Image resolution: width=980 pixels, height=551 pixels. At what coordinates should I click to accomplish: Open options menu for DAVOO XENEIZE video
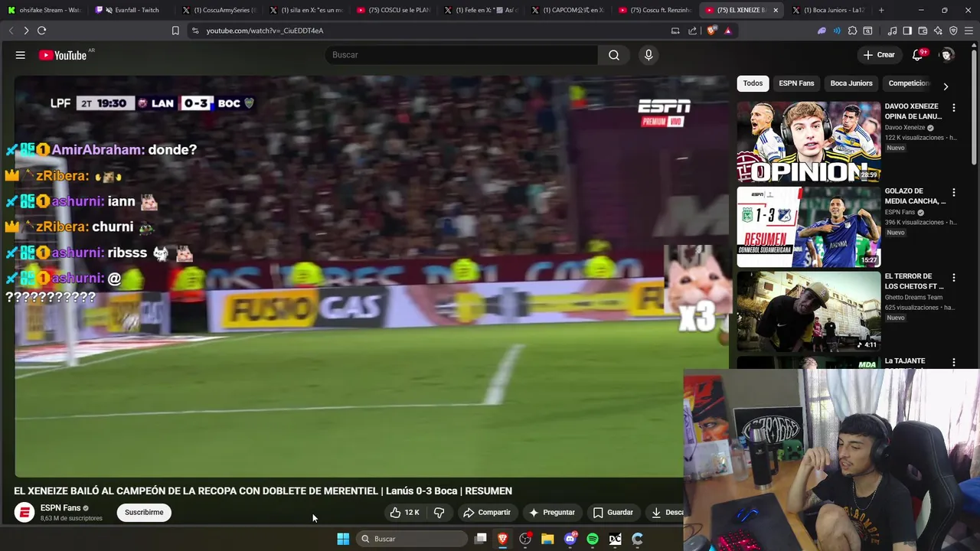click(954, 108)
